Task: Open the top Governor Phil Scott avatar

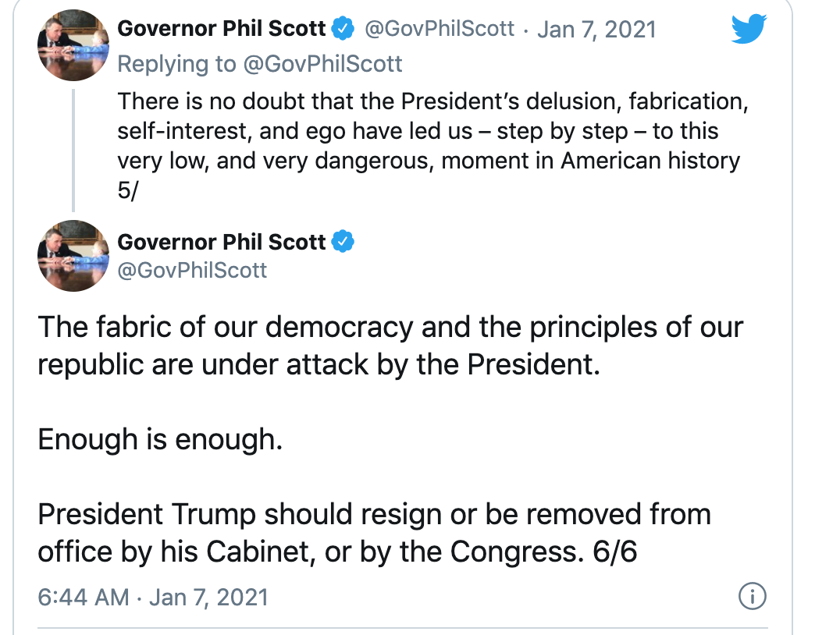Action: point(73,45)
